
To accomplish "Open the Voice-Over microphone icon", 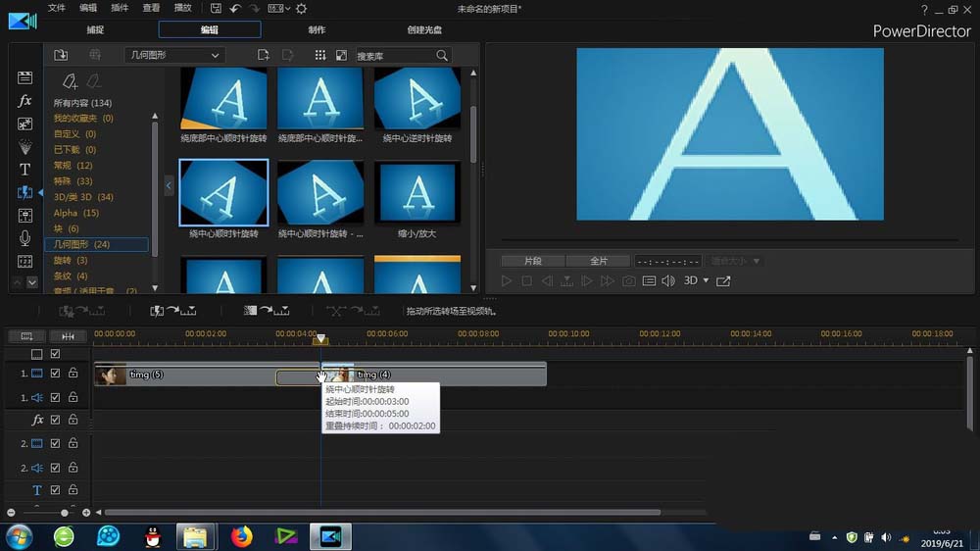I will pyautogui.click(x=25, y=237).
